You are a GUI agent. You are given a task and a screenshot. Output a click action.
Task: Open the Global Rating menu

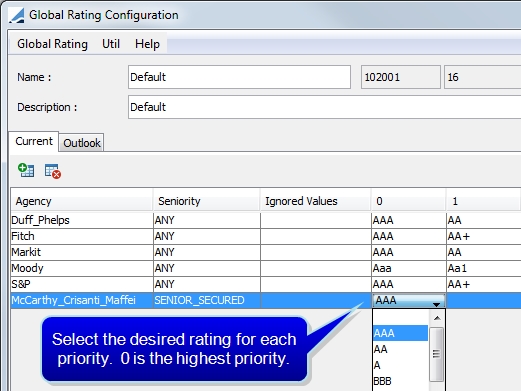[52, 44]
